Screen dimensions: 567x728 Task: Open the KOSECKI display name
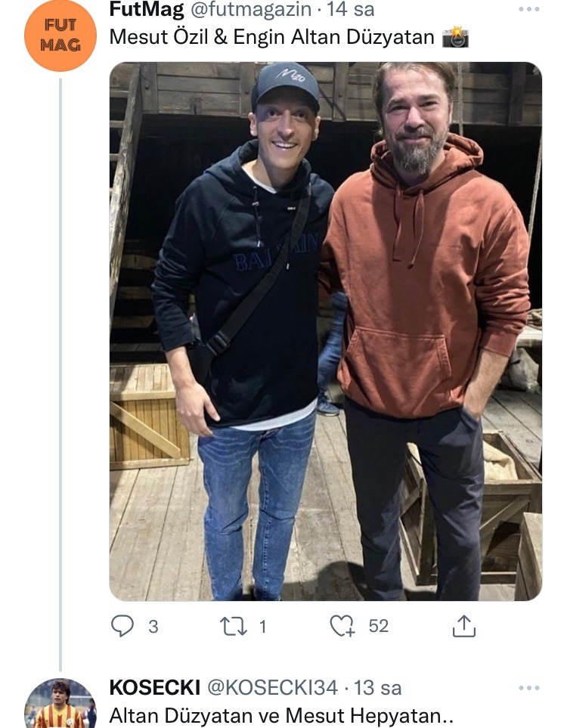(x=154, y=688)
